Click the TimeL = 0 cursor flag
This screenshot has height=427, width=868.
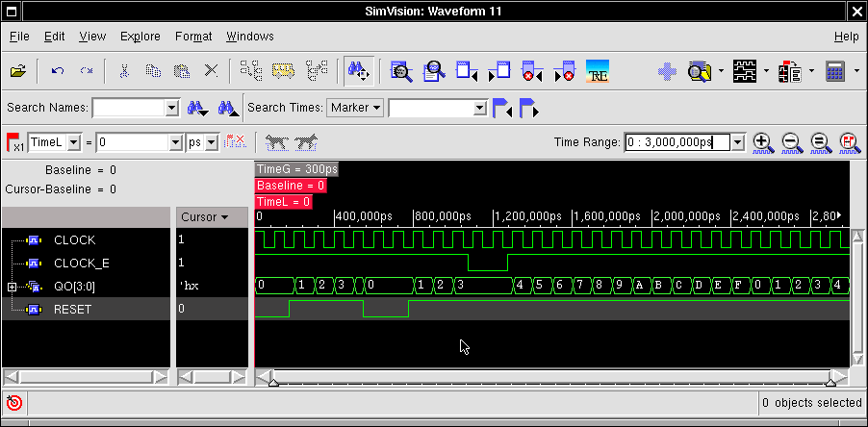(284, 202)
